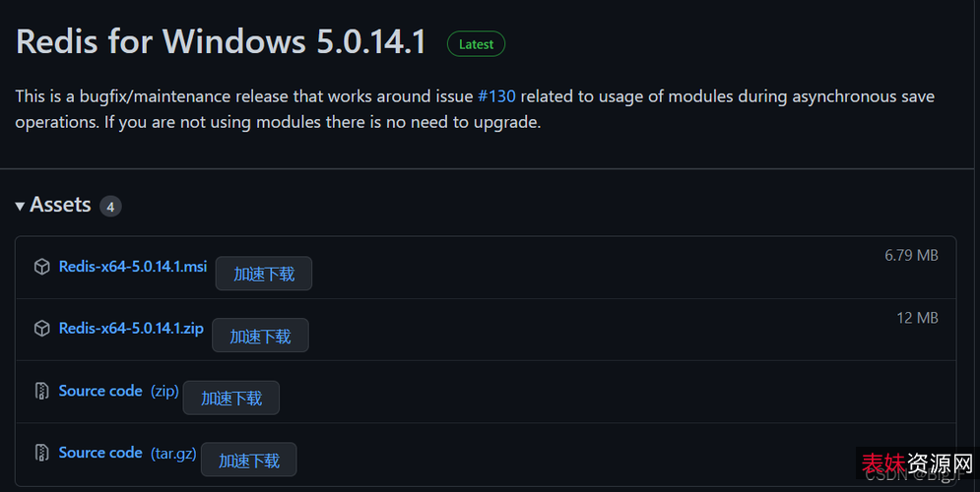Click the archive icon beside Source code (zip)
Screen dimensions: 980x492
pos(41,392)
